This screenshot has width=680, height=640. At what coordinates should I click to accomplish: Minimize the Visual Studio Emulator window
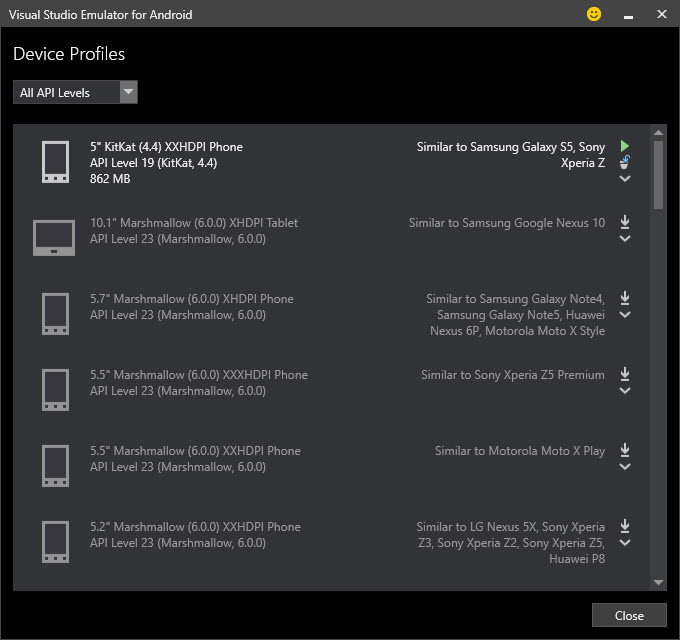click(628, 15)
